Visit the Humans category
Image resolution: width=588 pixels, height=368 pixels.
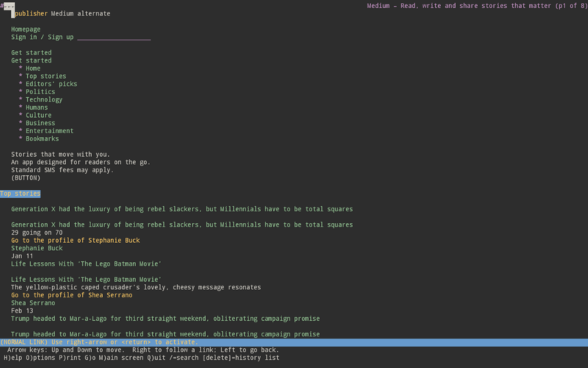tap(36, 107)
